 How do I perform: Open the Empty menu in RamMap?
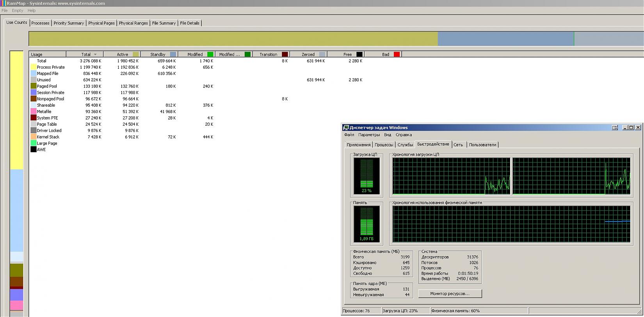click(x=18, y=11)
